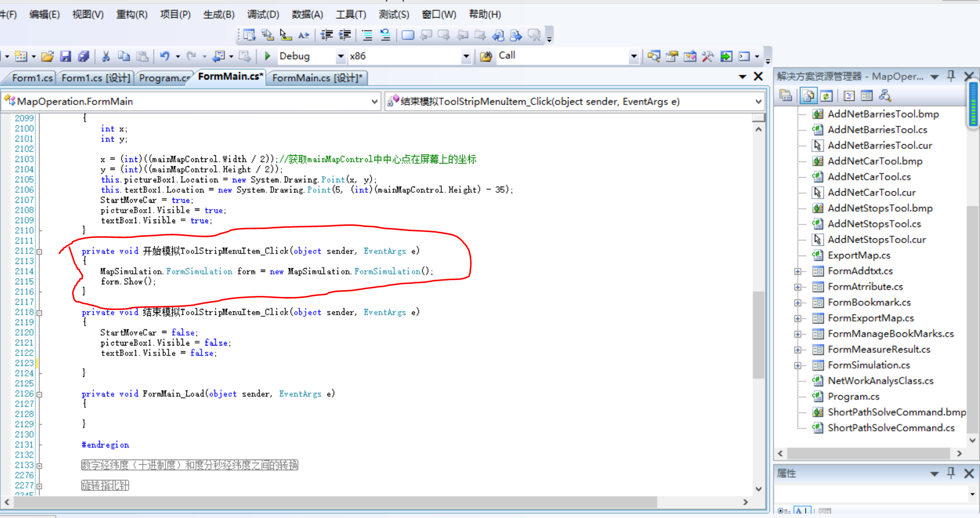This screenshot has width=980, height=518.
Task: Click the Paste icon in the toolbar
Action: [x=142, y=56]
